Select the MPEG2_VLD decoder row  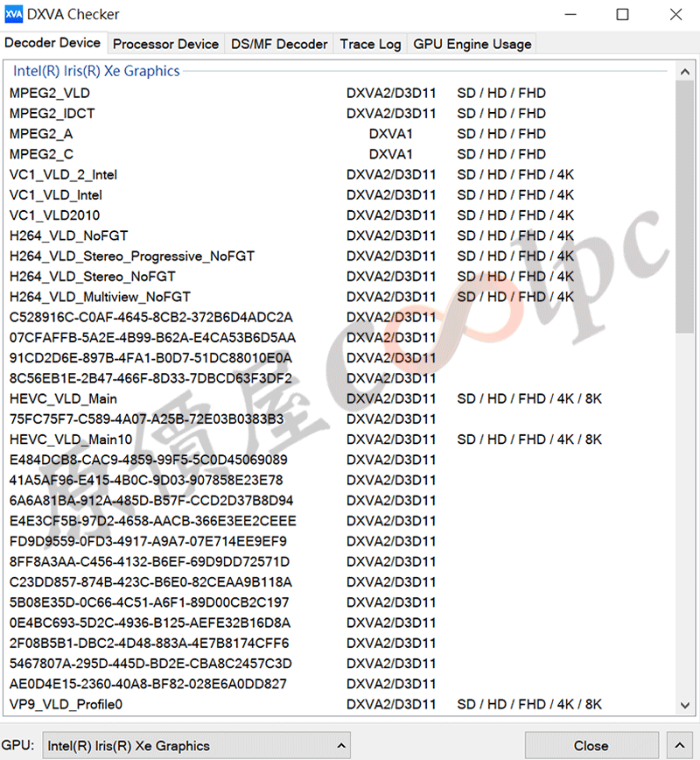pyautogui.click(x=339, y=93)
